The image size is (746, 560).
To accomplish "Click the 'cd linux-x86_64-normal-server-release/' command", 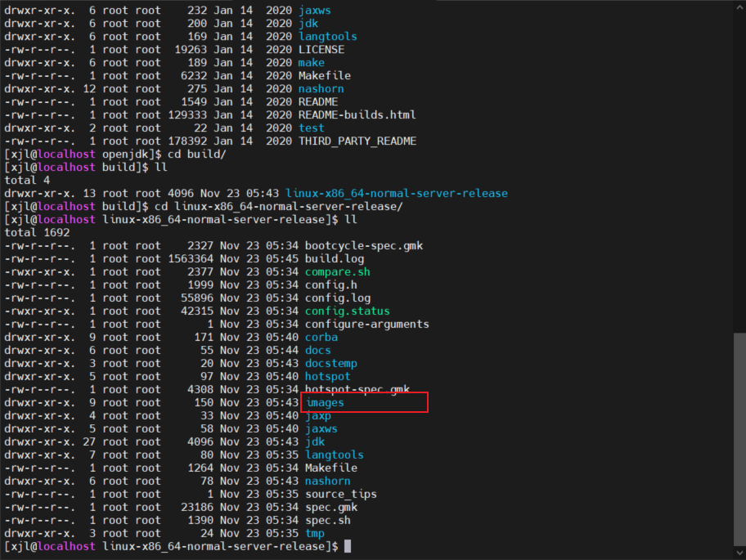I will pos(279,206).
